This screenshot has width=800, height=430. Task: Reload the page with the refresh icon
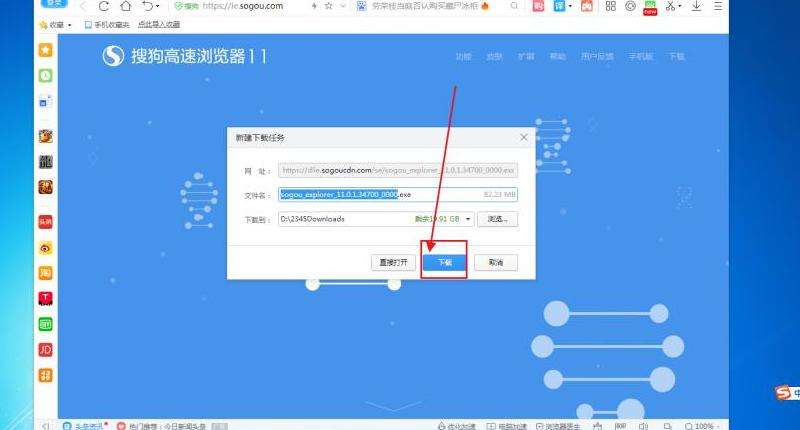(104, 6)
